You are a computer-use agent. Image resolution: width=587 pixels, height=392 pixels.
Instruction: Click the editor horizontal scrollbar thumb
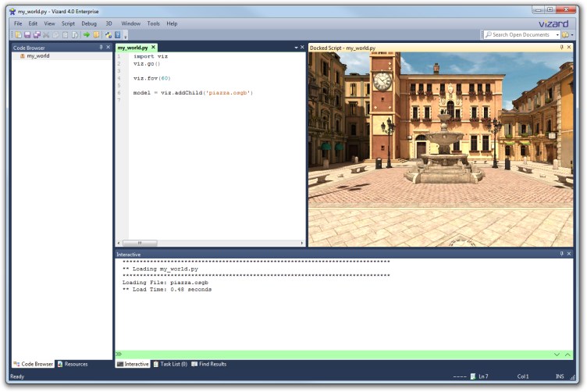[x=141, y=243]
